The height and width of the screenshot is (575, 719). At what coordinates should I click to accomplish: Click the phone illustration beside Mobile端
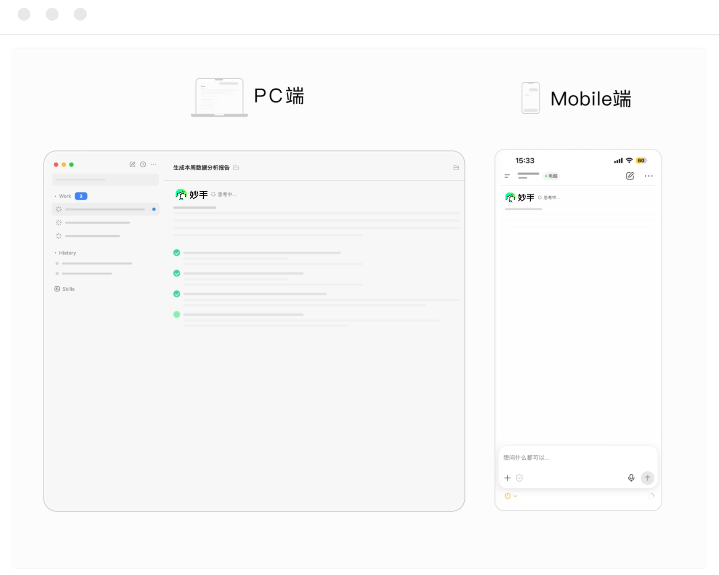coord(531,98)
